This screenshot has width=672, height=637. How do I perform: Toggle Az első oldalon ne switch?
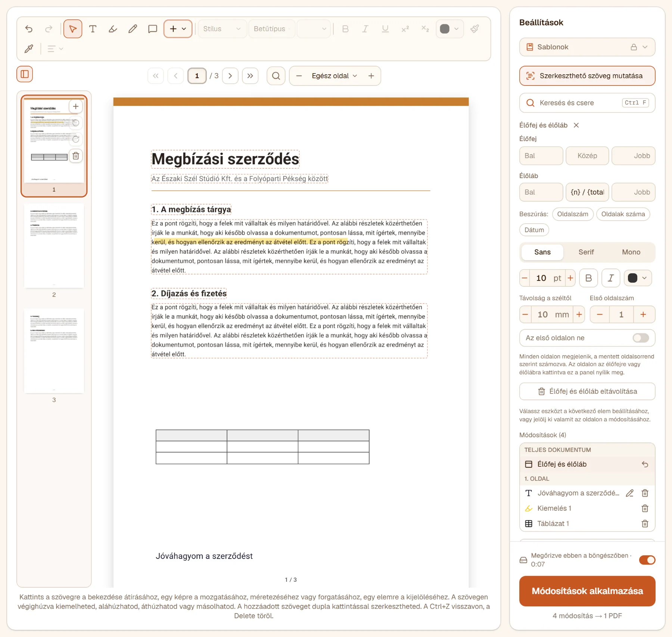click(x=641, y=338)
